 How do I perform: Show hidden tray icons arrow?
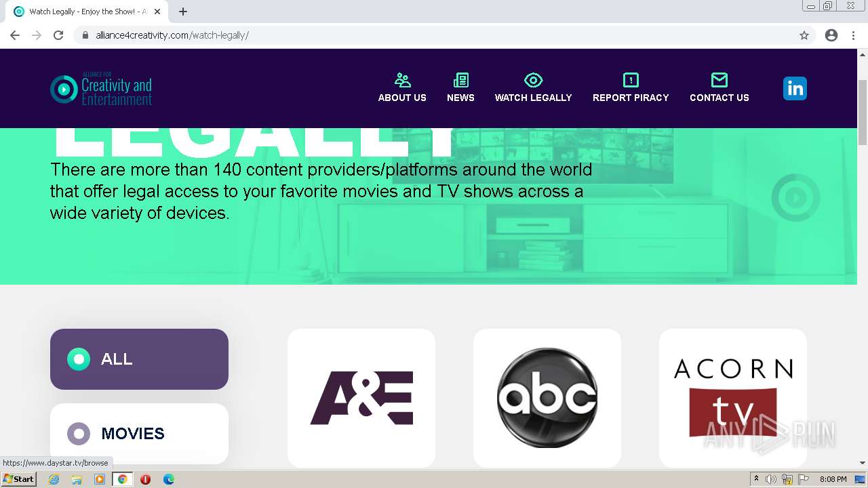(756, 479)
